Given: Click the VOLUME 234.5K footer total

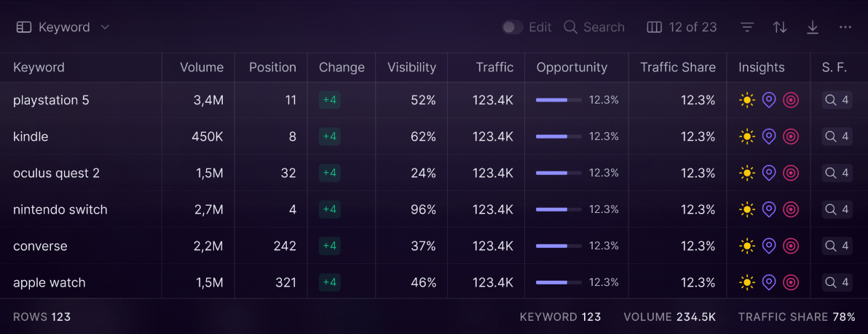Looking at the screenshot, I should point(670,317).
